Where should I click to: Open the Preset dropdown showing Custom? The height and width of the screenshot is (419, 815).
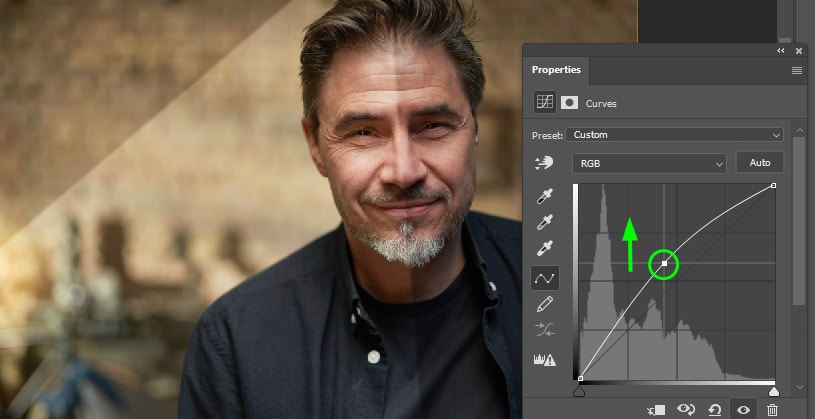pos(674,135)
